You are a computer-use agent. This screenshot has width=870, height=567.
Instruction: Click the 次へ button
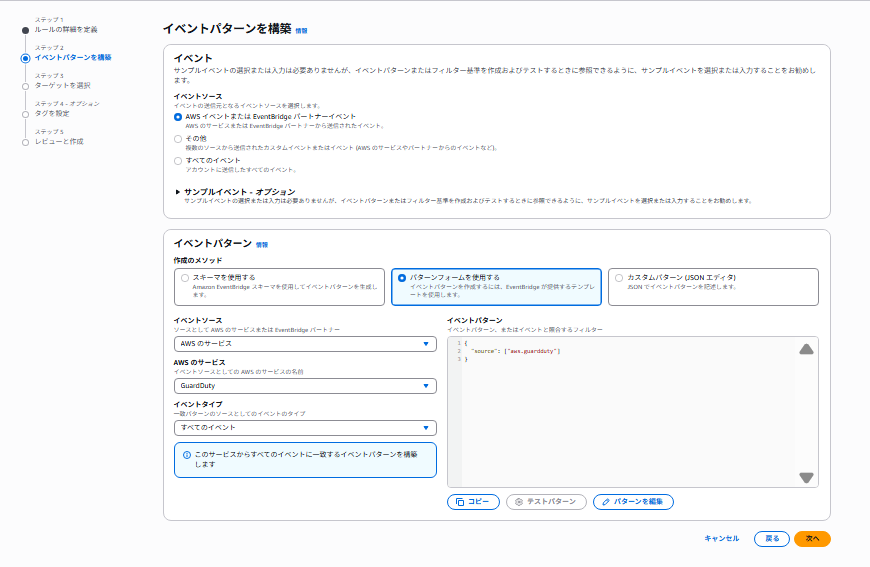click(812, 539)
